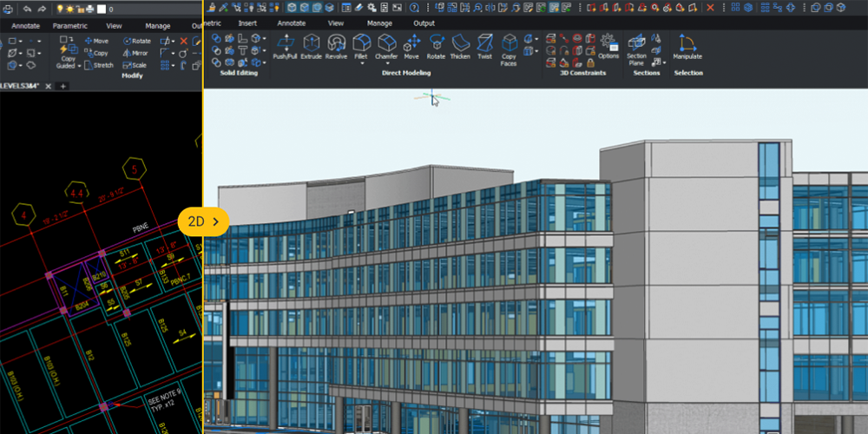Pick the Move tool in Direct Modeling
868x434 pixels.
[411, 47]
